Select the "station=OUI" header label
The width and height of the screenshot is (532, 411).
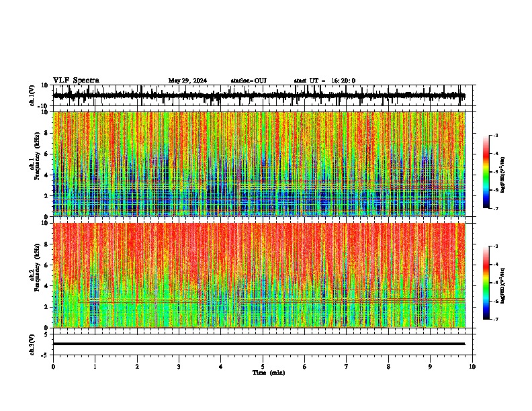249,81
